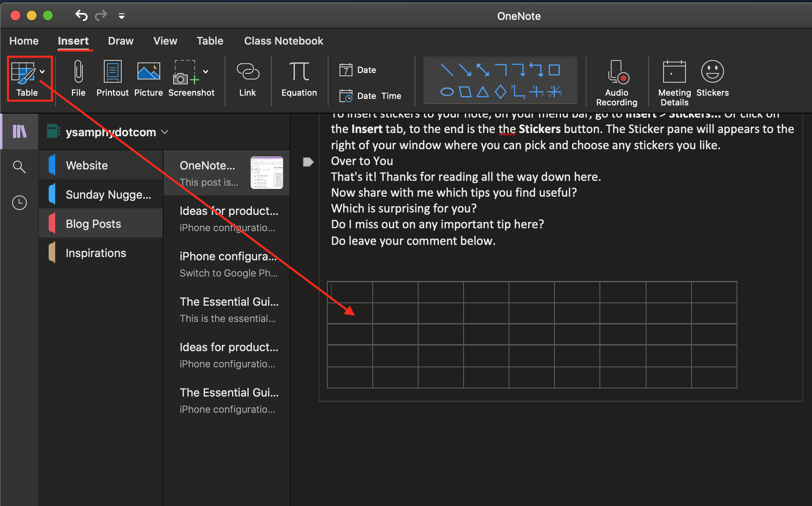Insert Meeting Details
This screenshot has height=506, width=812.
point(674,83)
